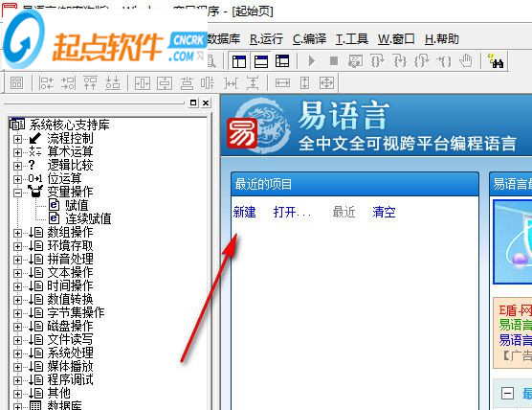Collapse the minus box in the right panel

coord(507,394)
